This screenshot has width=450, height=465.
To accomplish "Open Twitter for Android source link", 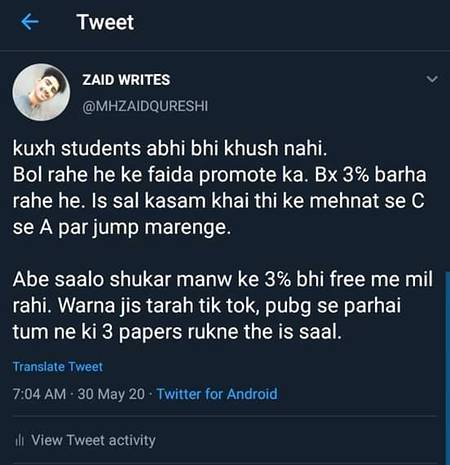I will point(217,394).
